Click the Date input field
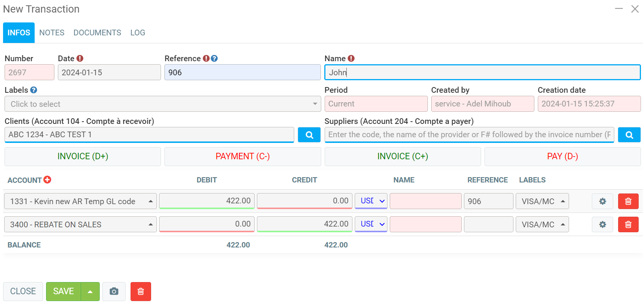 click(x=109, y=73)
